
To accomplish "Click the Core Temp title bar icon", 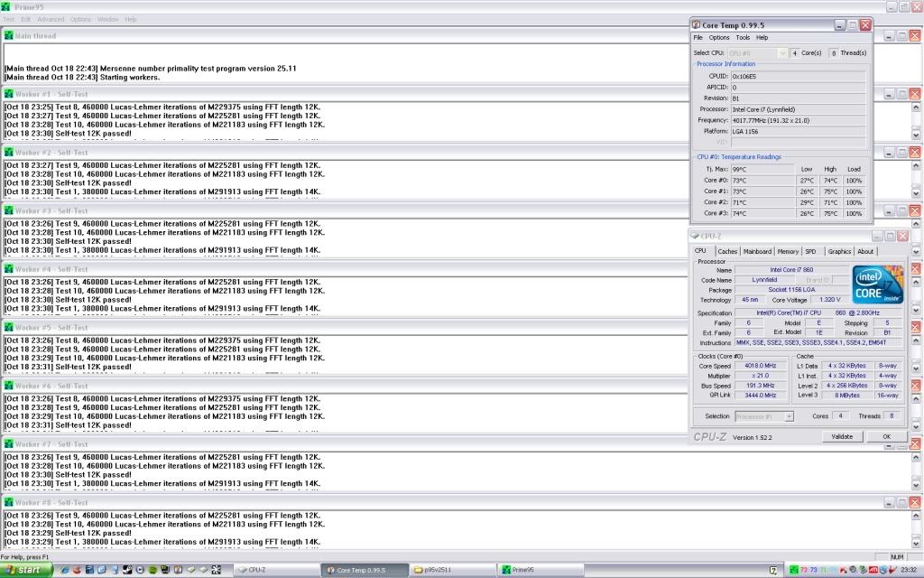I will (x=698, y=25).
